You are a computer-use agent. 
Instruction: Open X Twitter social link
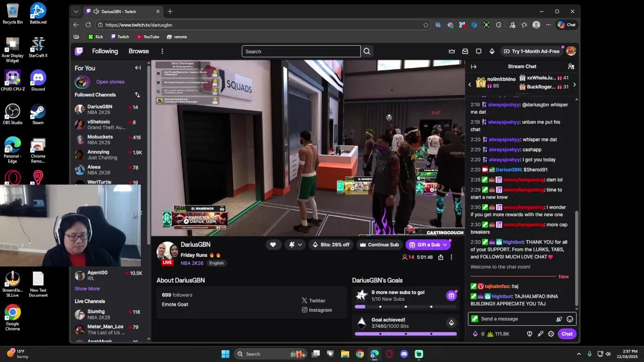tap(313, 301)
